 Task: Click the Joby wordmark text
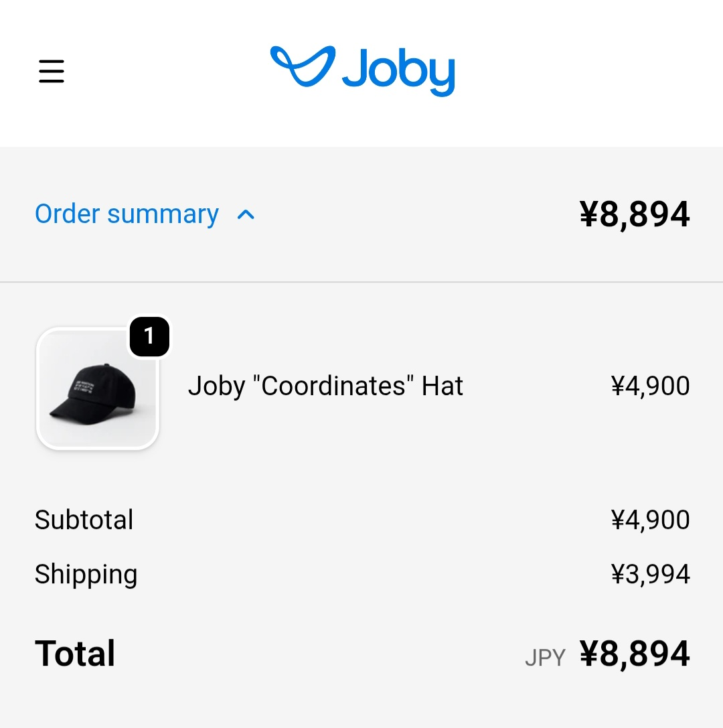coord(398,71)
